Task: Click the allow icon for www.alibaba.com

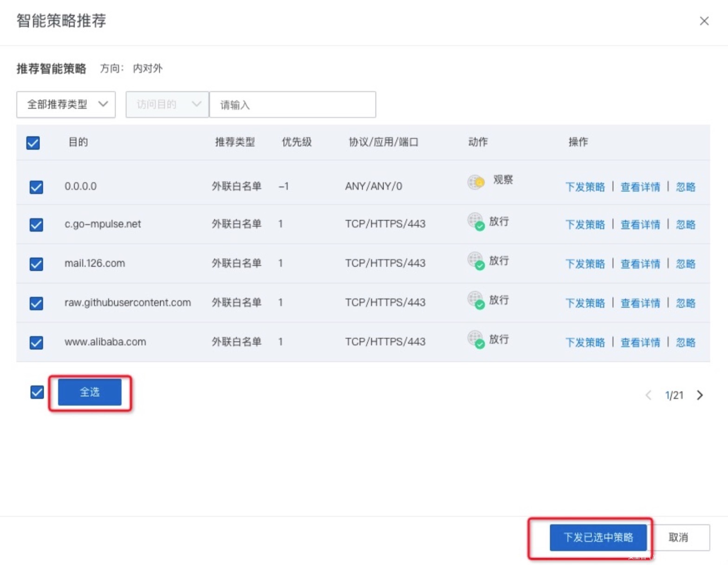Action: [x=475, y=339]
